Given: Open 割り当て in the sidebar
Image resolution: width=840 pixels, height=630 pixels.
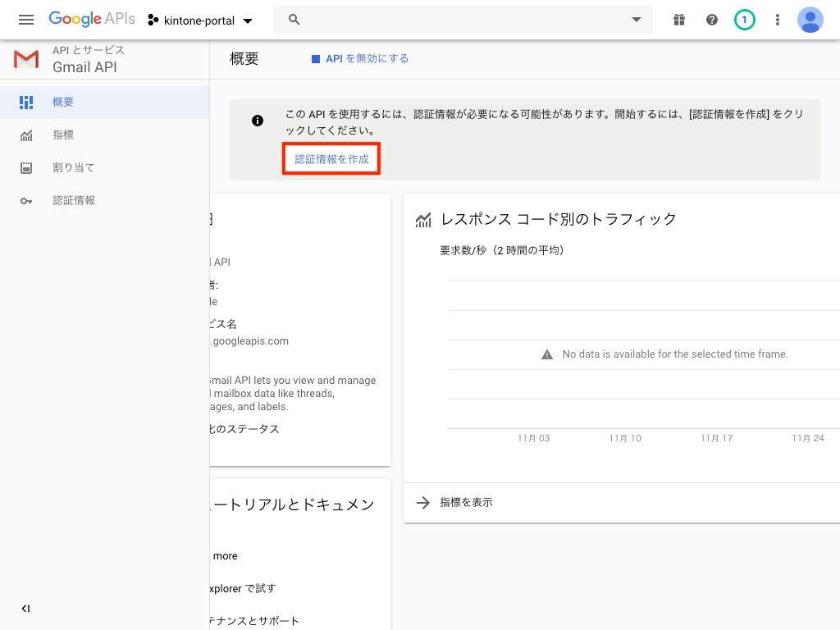Looking at the screenshot, I should click(x=73, y=167).
